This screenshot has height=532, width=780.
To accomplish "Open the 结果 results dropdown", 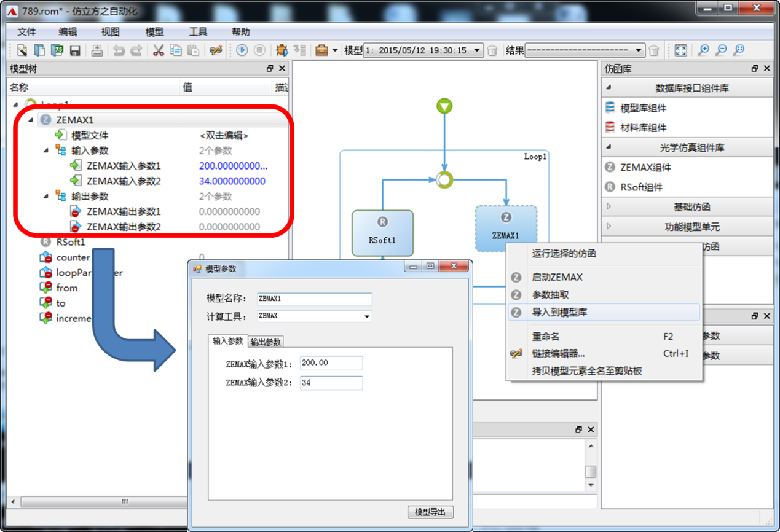I will (x=639, y=50).
